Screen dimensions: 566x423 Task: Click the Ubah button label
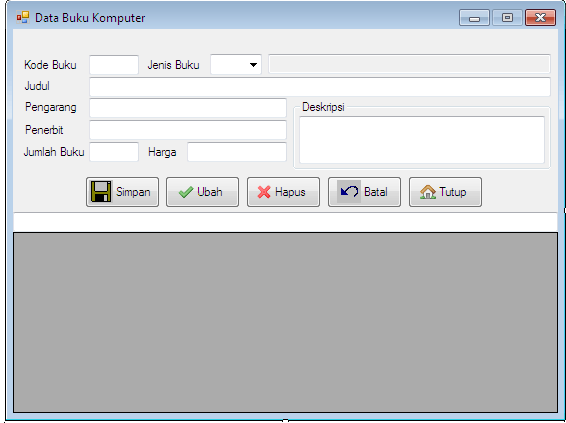click(210, 192)
